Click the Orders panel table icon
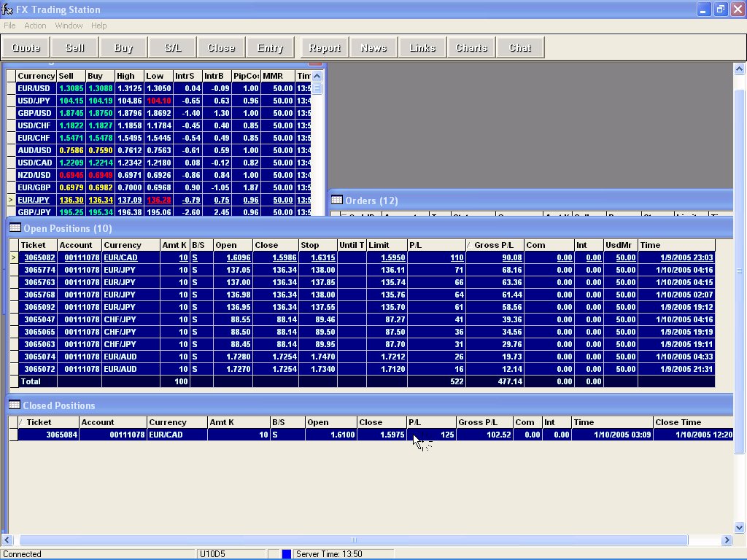This screenshot has width=747, height=560. 337,200
